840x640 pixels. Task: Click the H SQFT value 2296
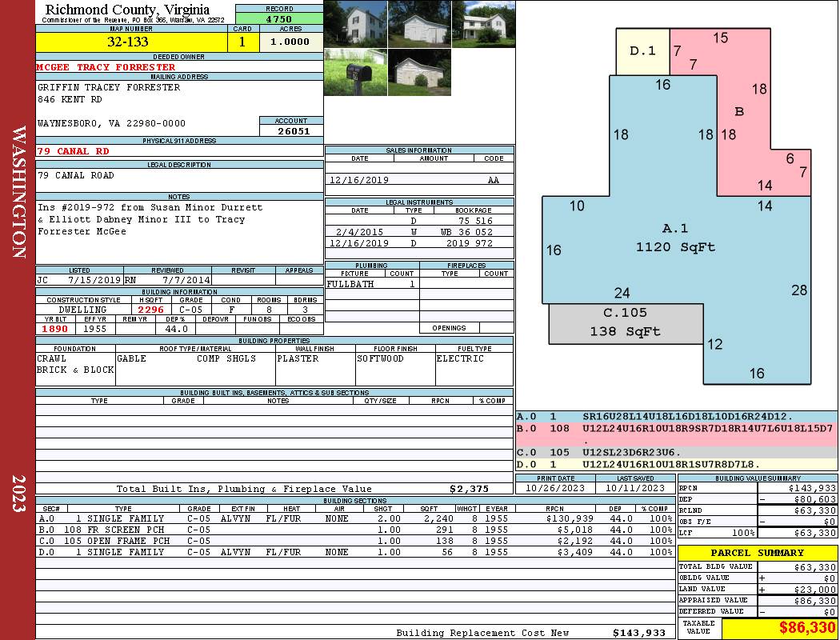[x=150, y=310]
